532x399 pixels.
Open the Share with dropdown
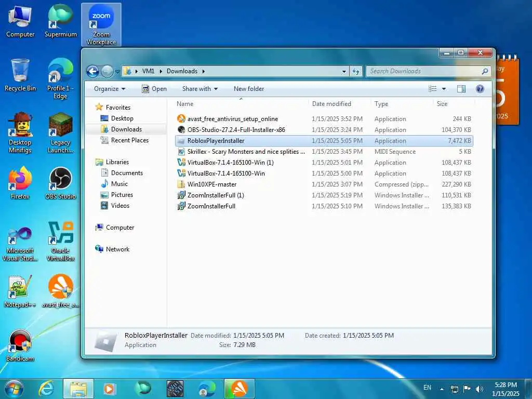(x=200, y=89)
